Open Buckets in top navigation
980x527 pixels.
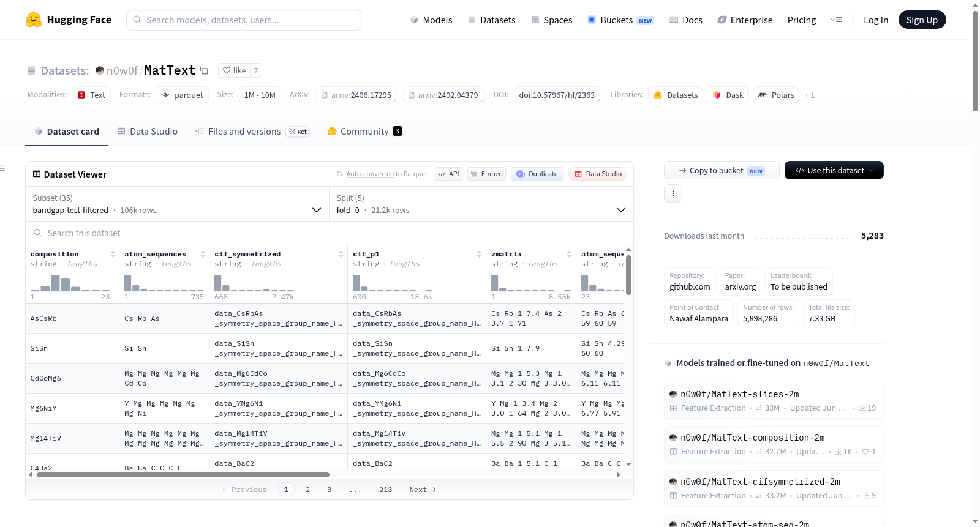pos(620,20)
